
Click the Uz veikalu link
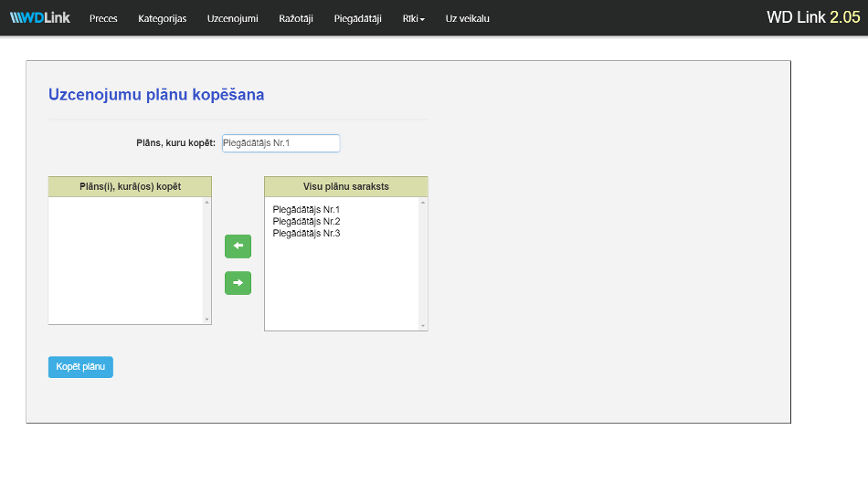pos(467,18)
